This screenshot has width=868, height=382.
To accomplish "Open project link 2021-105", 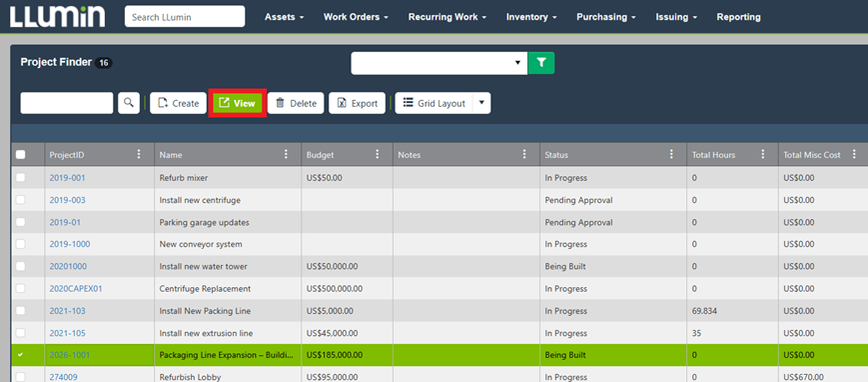I will point(68,333).
